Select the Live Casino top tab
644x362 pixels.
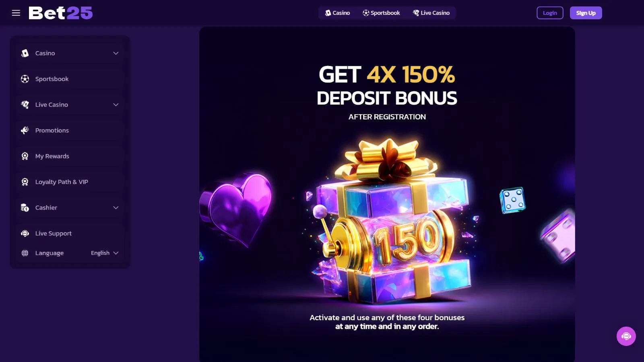[431, 13]
